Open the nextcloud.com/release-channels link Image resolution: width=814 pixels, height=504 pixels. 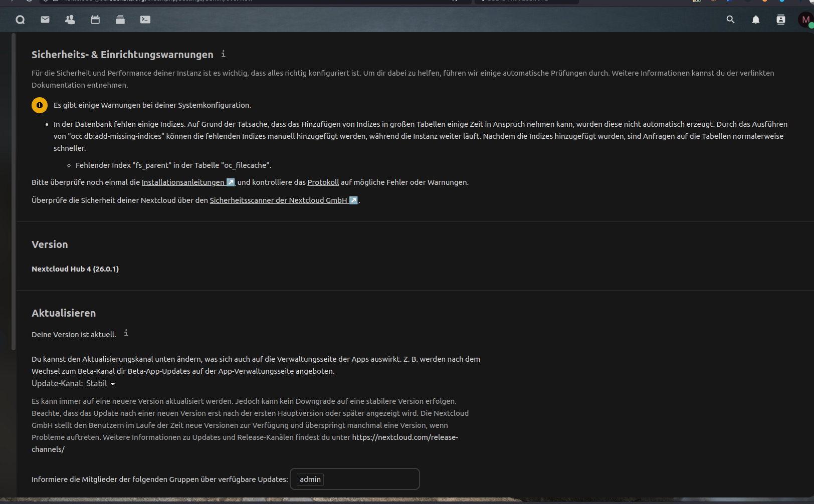tap(405, 437)
